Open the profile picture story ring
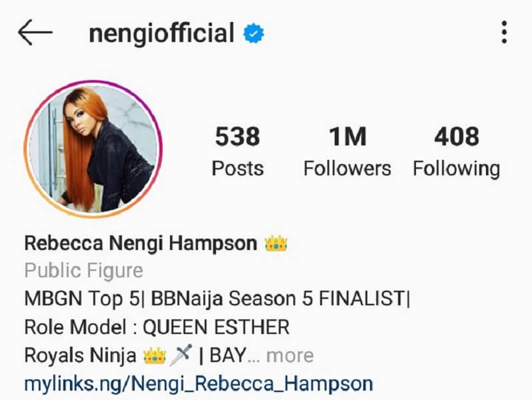532x400 pixels. click(x=93, y=149)
